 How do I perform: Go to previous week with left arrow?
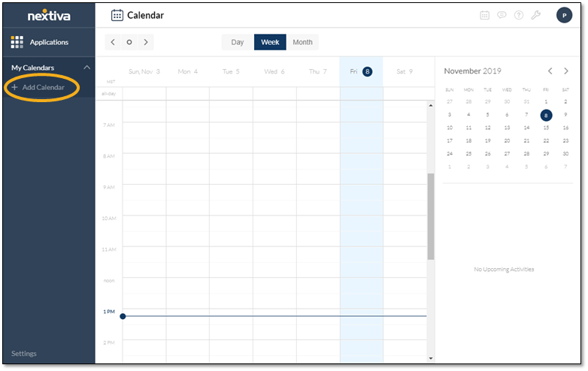coord(113,42)
